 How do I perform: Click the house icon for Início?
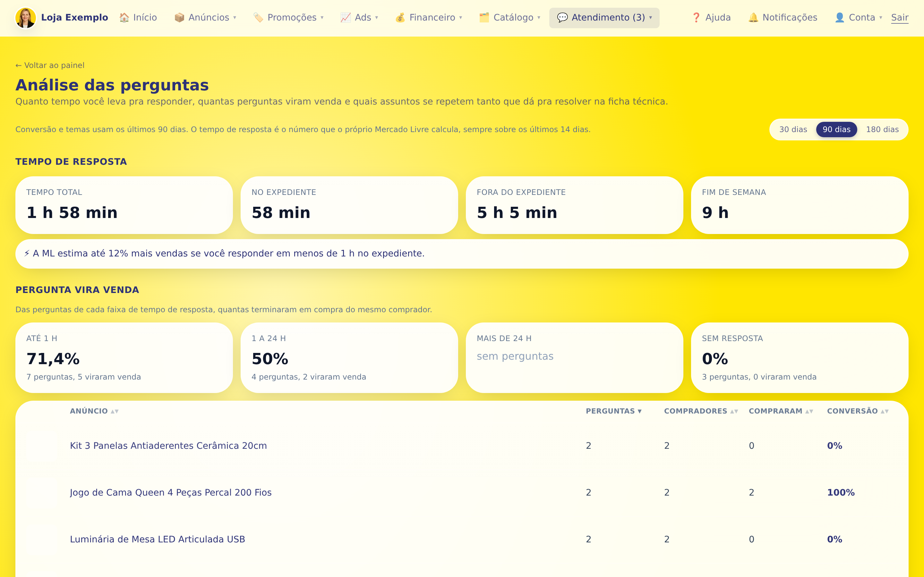click(x=124, y=18)
